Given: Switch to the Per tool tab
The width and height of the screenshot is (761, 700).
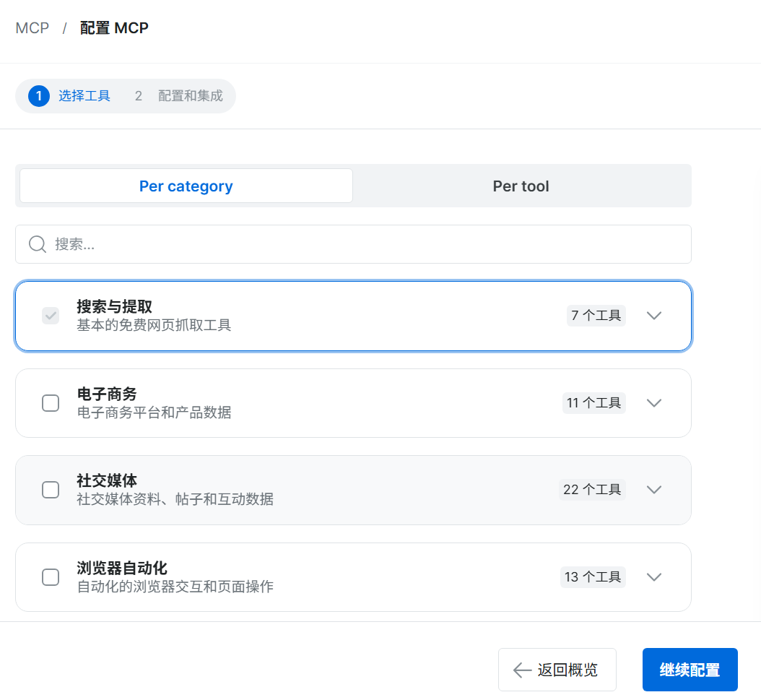Looking at the screenshot, I should coord(521,186).
